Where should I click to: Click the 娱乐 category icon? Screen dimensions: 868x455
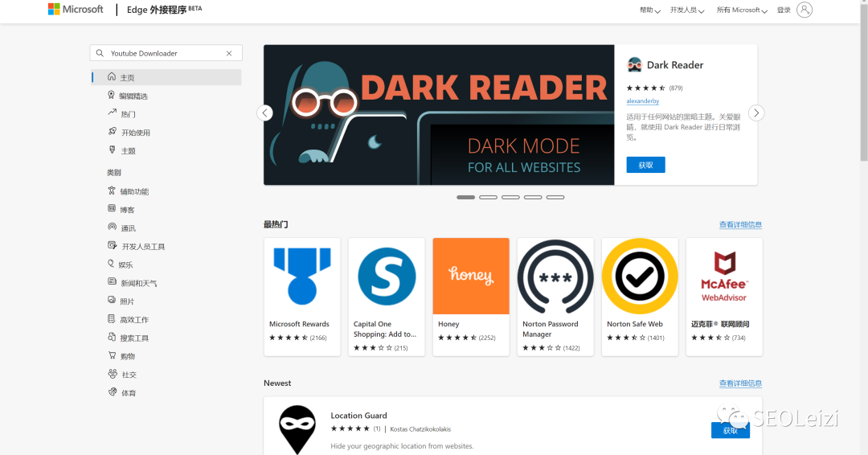[111, 264]
